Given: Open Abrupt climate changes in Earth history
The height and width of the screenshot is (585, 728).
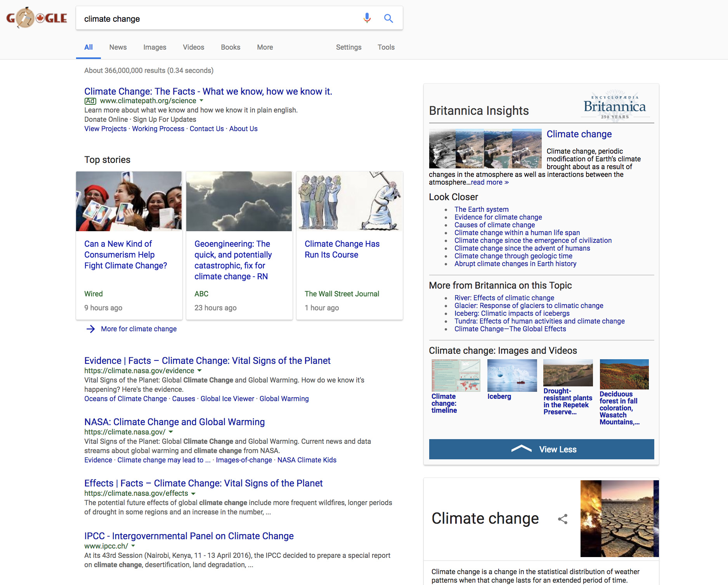Looking at the screenshot, I should 515,264.
